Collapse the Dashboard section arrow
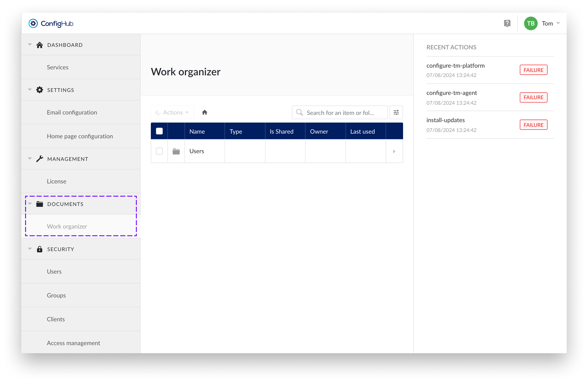 pos(30,45)
